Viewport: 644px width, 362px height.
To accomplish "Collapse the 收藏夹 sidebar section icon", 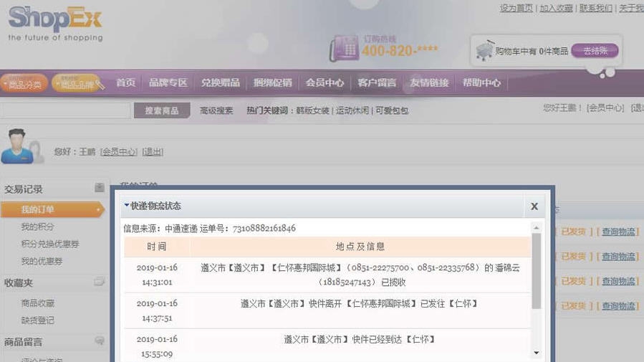I will (x=100, y=282).
